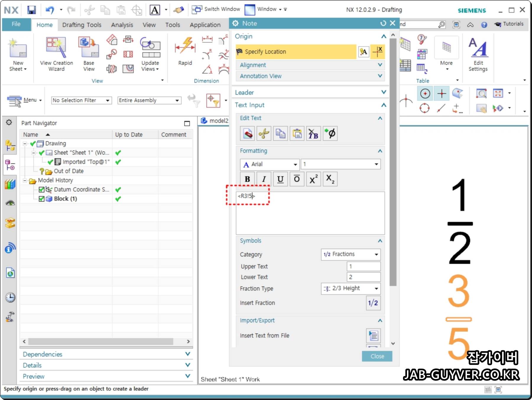The width and height of the screenshot is (532, 400).
Task: Collapse the Model History tree node
Action: pyautogui.click(x=25, y=180)
